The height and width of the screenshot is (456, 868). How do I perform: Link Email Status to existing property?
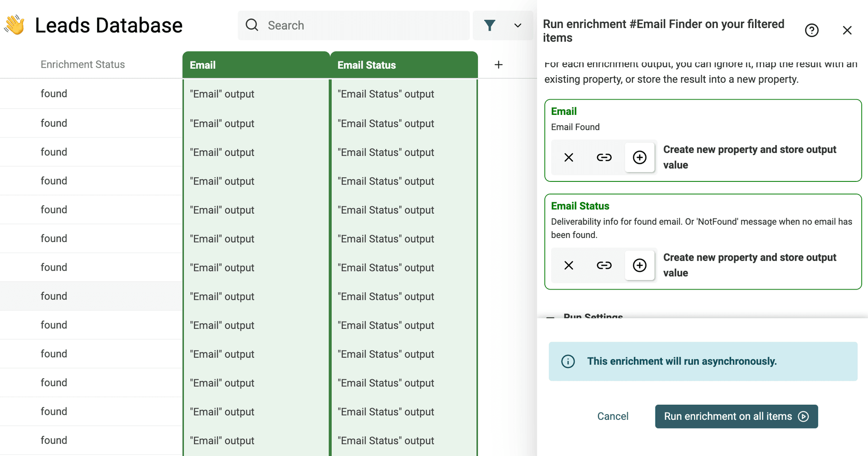tap(604, 266)
